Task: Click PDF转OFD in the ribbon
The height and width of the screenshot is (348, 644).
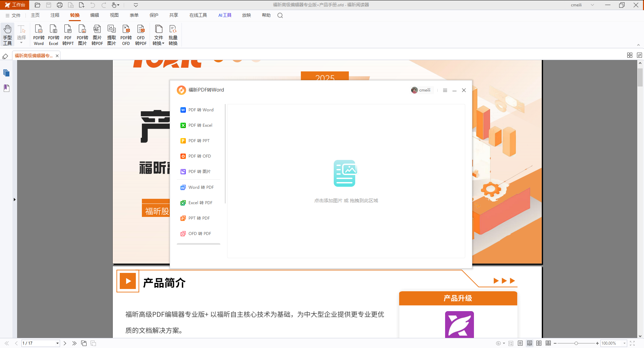Action: pyautogui.click(x=126, y=35)
